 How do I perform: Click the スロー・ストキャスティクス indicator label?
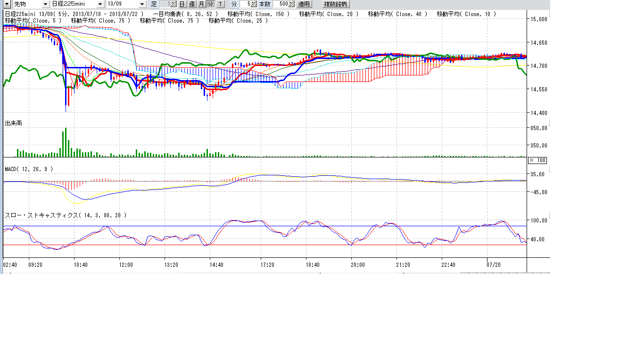click(66, 215)
